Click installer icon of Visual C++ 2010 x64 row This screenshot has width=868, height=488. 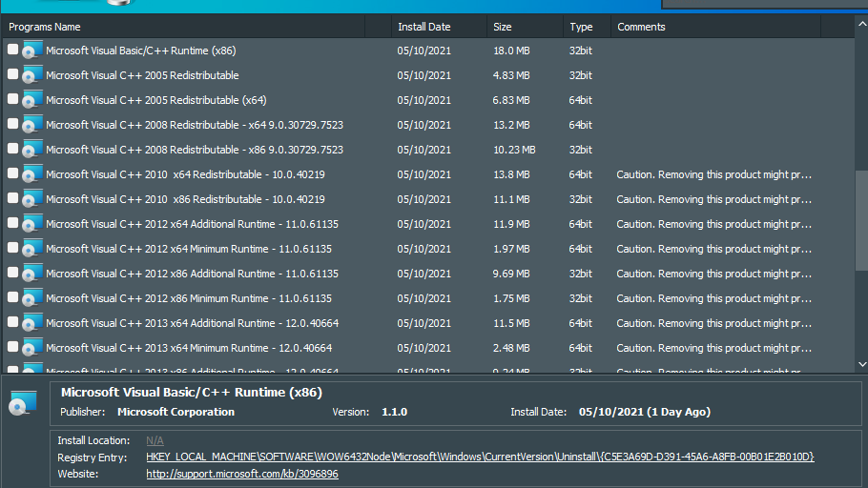(x=32, y=173)
